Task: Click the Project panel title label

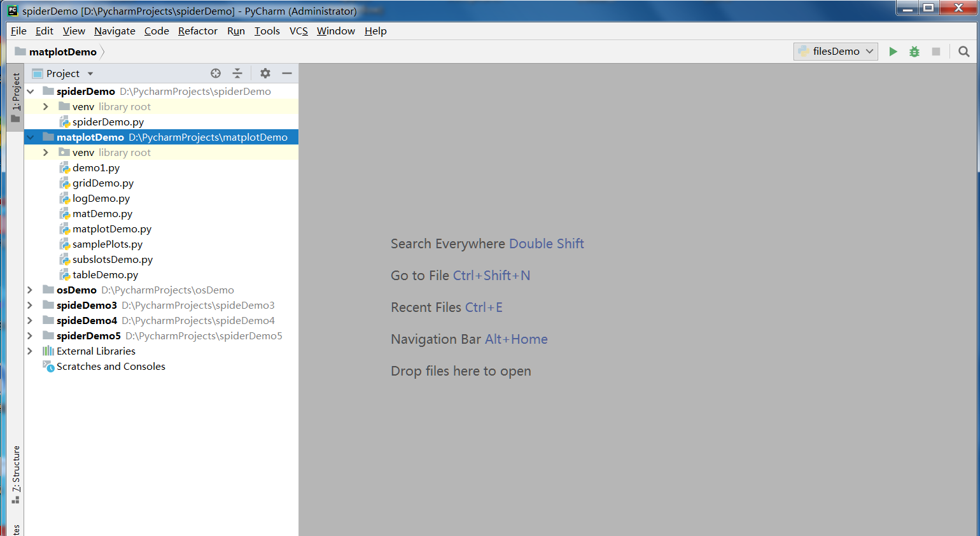Action: (63, 73)
